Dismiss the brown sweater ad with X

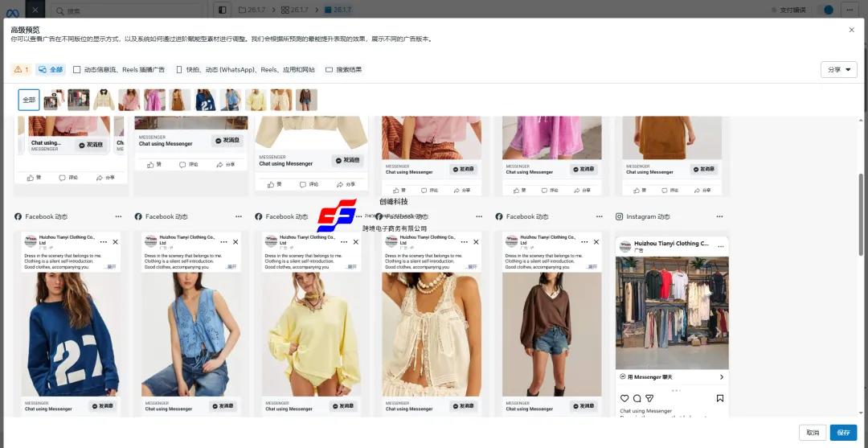point(596,242)
